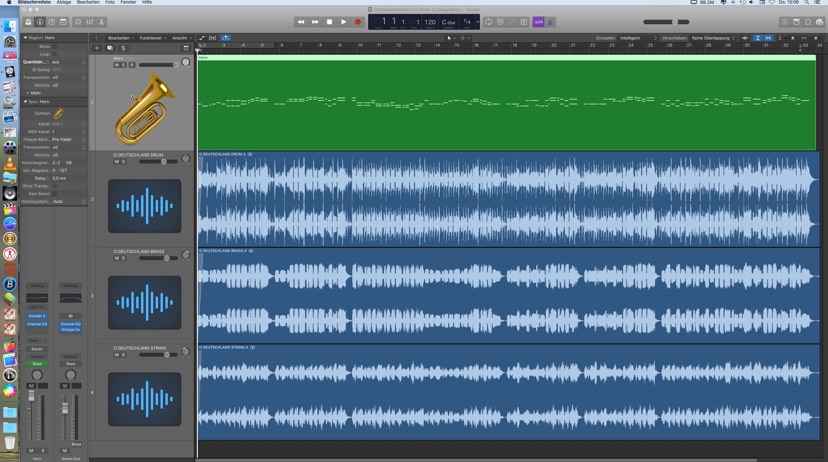
Task: Add a new track with plus button
Action: pyautogui.click(x=97, y=48)
